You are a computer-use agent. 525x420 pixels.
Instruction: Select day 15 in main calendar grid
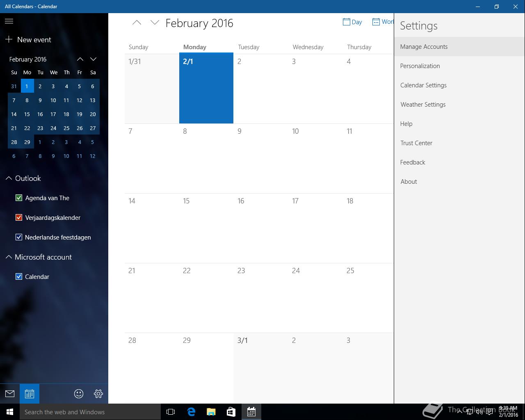(206, 228)
